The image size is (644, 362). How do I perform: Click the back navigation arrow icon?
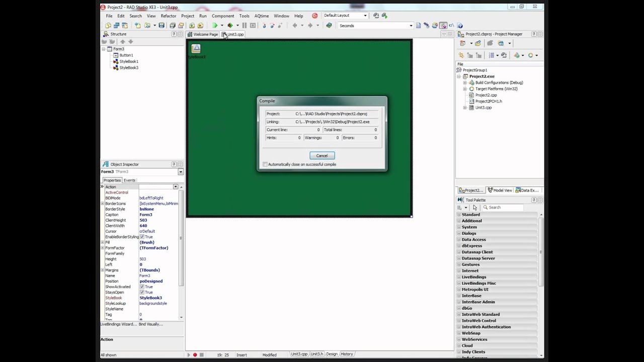(x=295, y=25)
